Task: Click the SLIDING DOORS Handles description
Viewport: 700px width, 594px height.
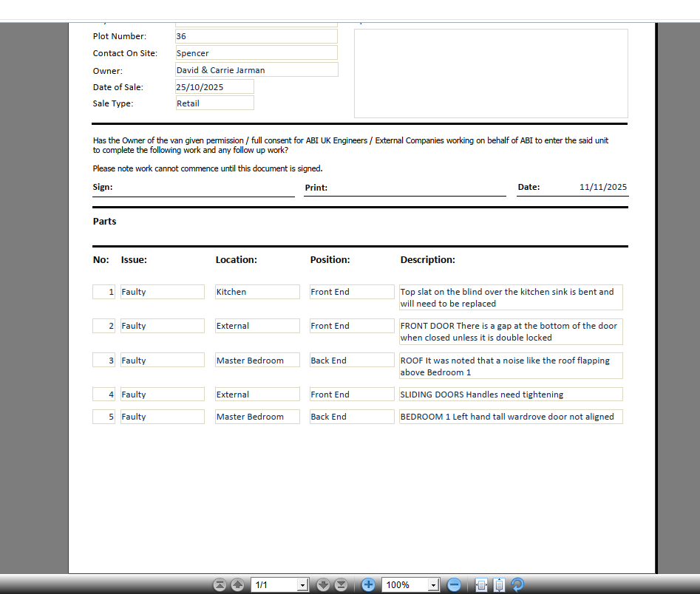Action: [512, 394]
